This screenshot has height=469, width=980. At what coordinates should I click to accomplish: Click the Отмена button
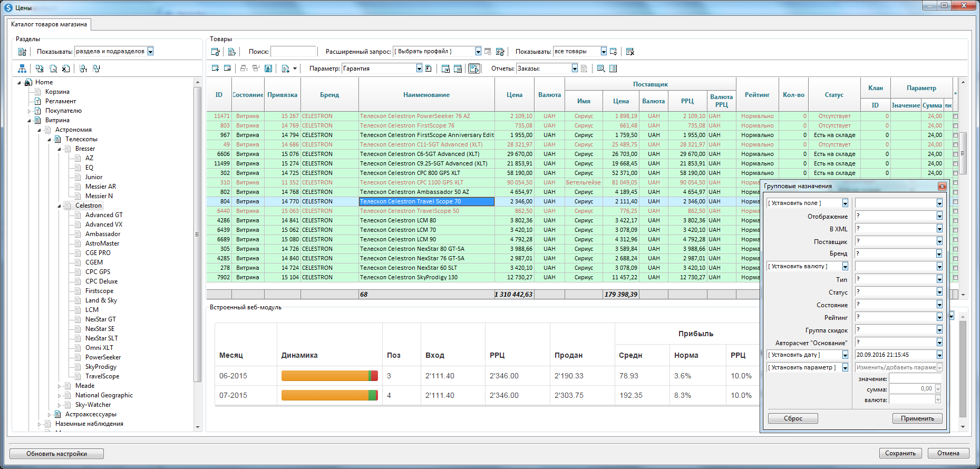948,453
